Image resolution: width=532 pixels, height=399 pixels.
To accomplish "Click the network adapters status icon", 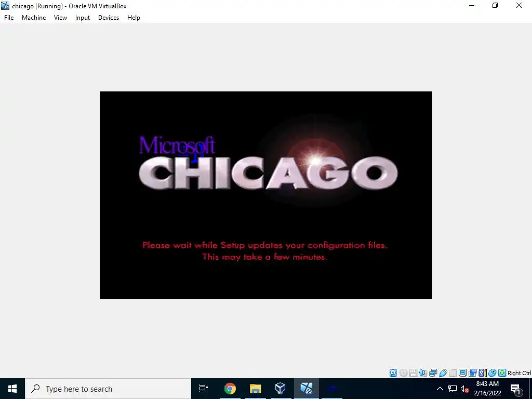I will 433,373.
